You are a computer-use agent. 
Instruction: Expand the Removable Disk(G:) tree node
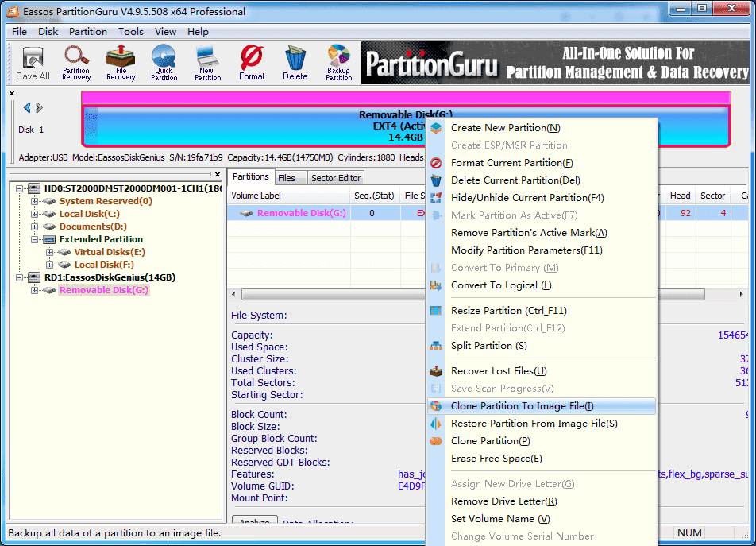pyautogui.click(x=34, y=290)
